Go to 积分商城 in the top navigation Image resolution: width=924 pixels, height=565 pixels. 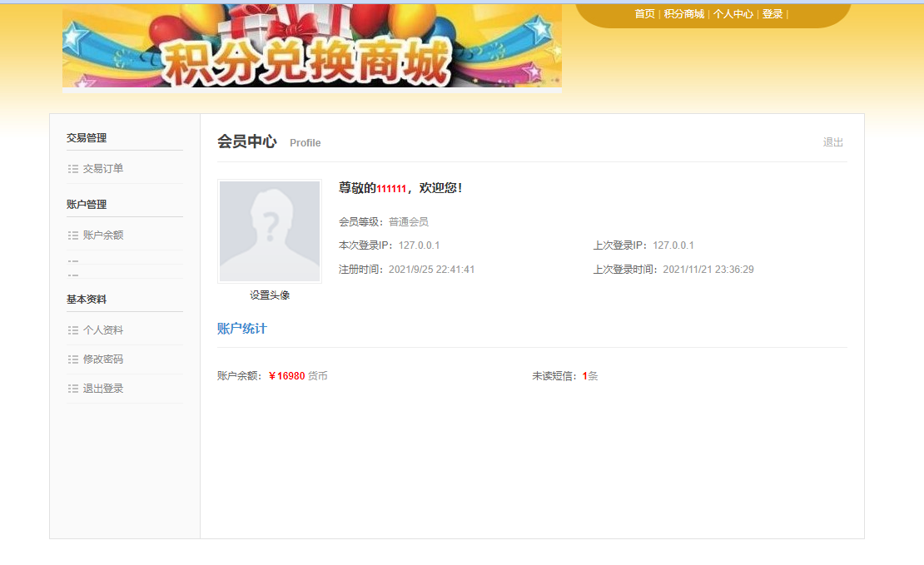click(x=683, y=13)
